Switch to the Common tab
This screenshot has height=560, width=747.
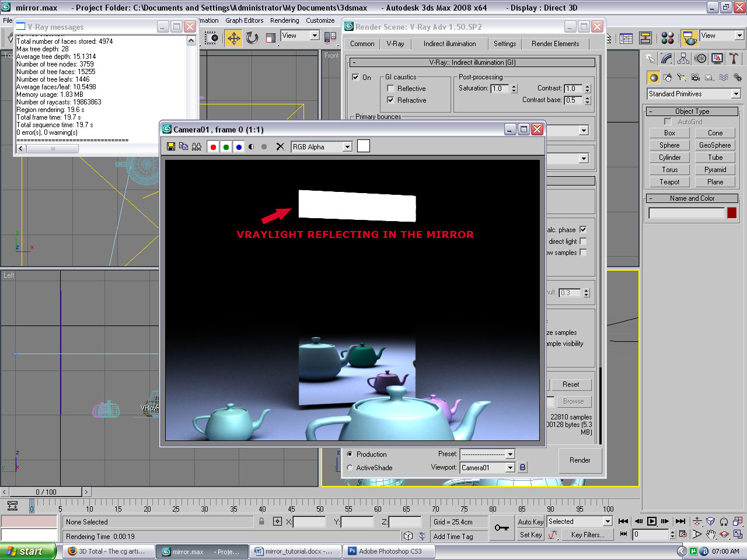click(x=362, y=44)
